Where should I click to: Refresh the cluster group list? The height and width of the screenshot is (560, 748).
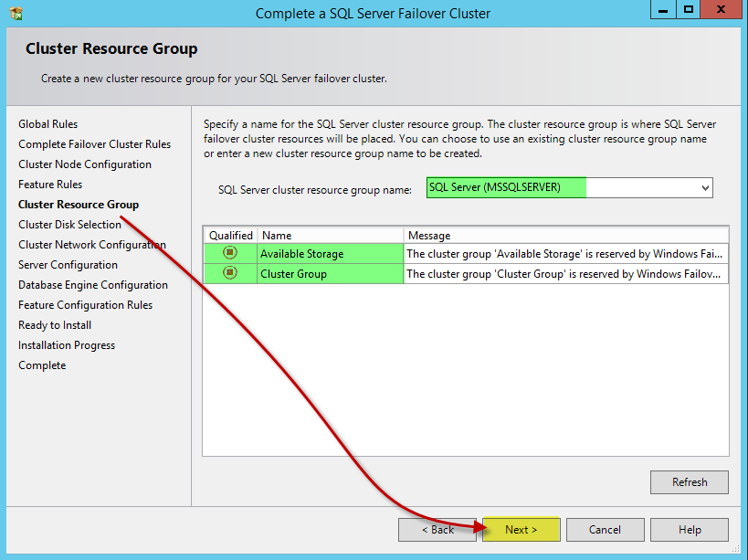point(690,482)
